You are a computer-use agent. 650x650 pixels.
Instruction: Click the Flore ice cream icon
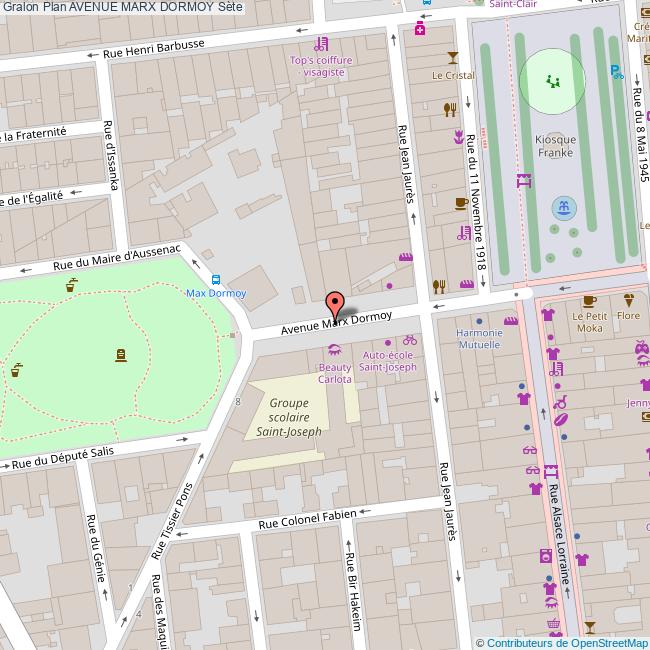click(630, 300)
